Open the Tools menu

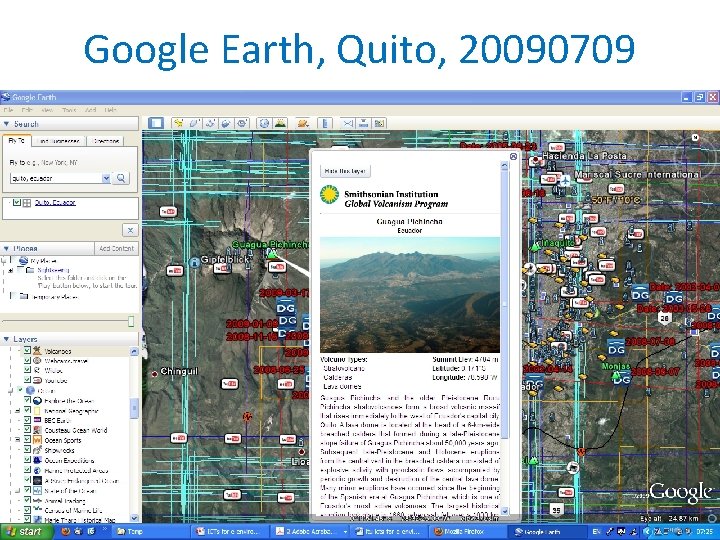coord(69,110)
